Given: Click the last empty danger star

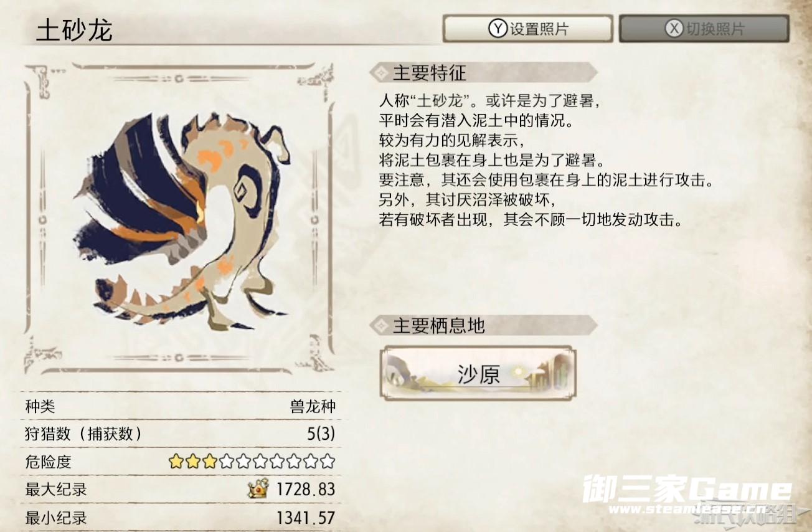Looking at the screenshot, I should tap(328, 462).
